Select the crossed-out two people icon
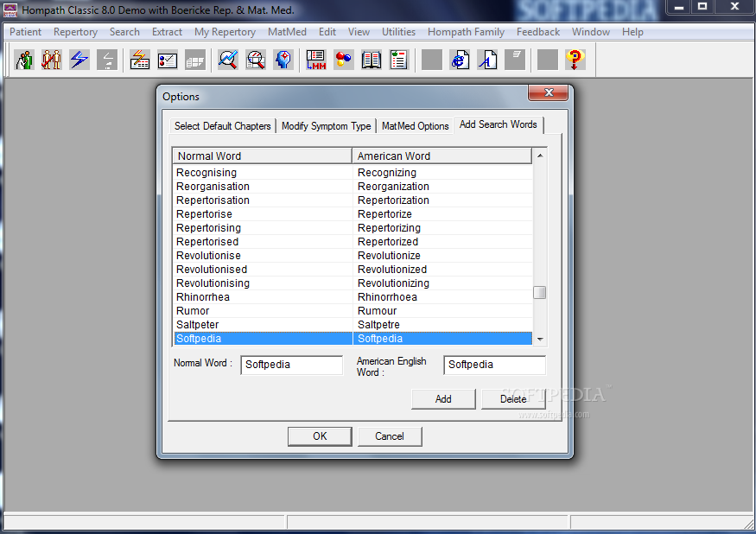This screenshot has width=756, height=534. (52, 60)
